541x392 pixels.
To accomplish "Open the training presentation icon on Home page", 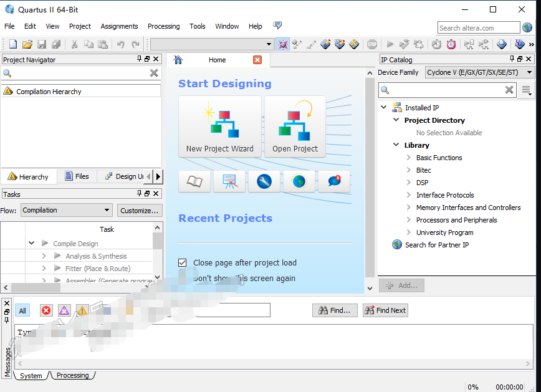I will [229, 181].
